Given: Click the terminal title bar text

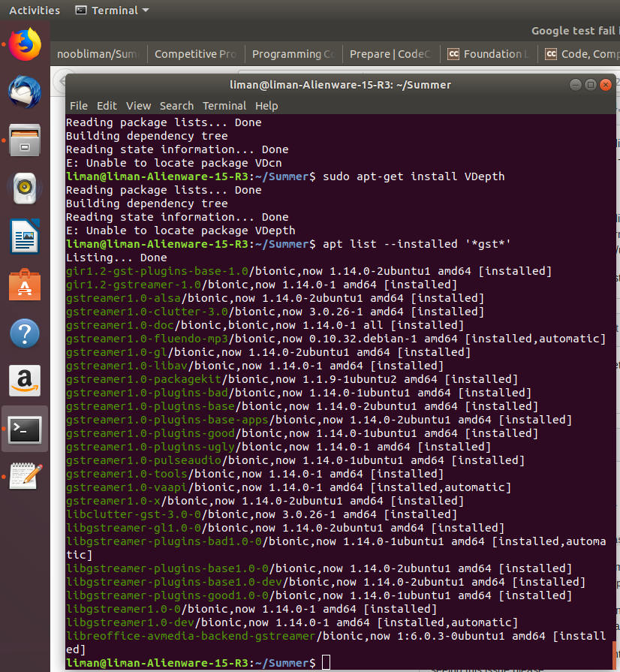Looking at the screenshot, I should point(340,85).
